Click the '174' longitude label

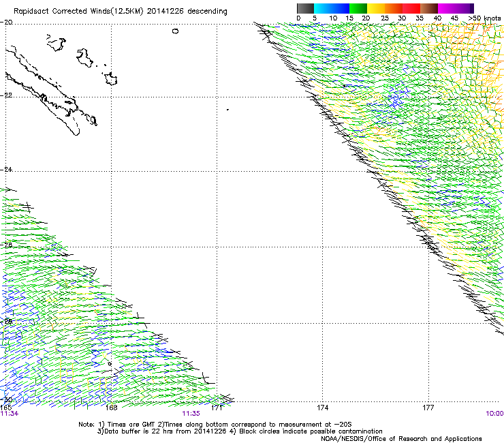point(322,408)
